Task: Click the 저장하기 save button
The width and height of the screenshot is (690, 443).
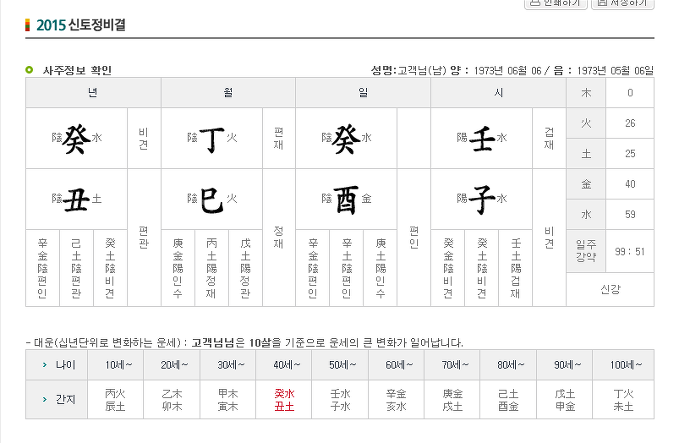Action: coord(623,3)
